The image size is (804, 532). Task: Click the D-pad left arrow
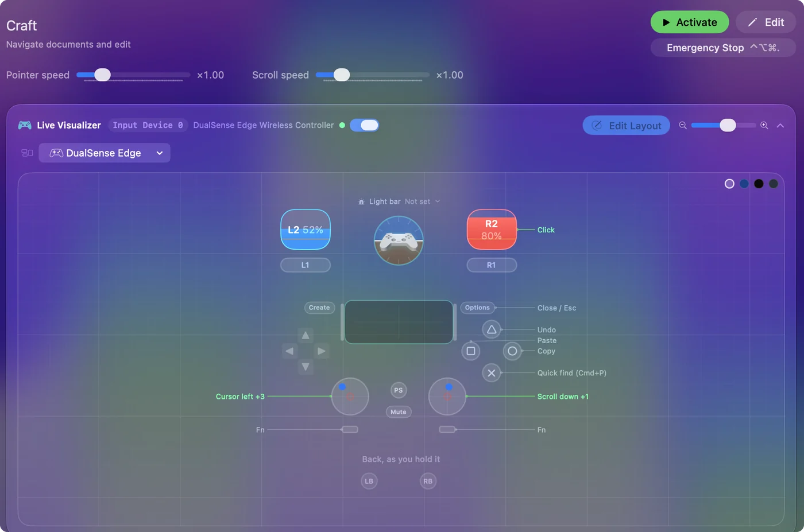coord(289,351)
